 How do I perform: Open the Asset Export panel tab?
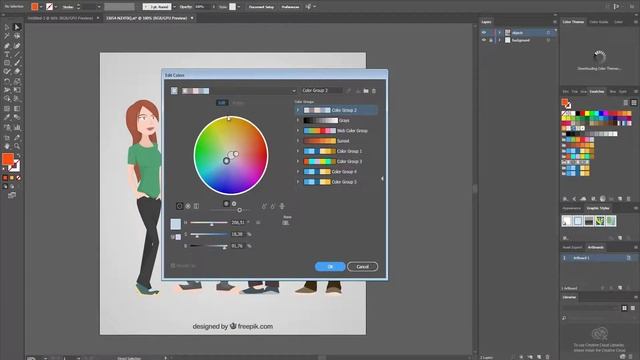click(x=572, y=247)
